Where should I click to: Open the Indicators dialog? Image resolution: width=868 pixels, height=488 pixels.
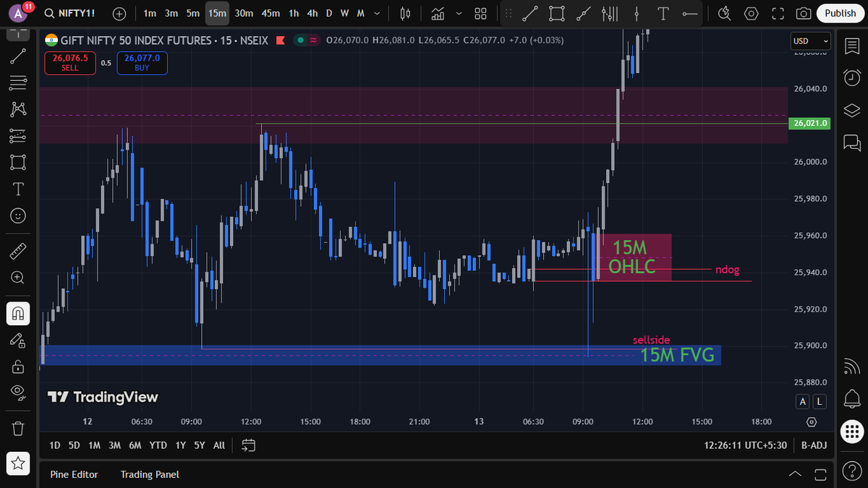pyautogui.click(x=438, y=14)
